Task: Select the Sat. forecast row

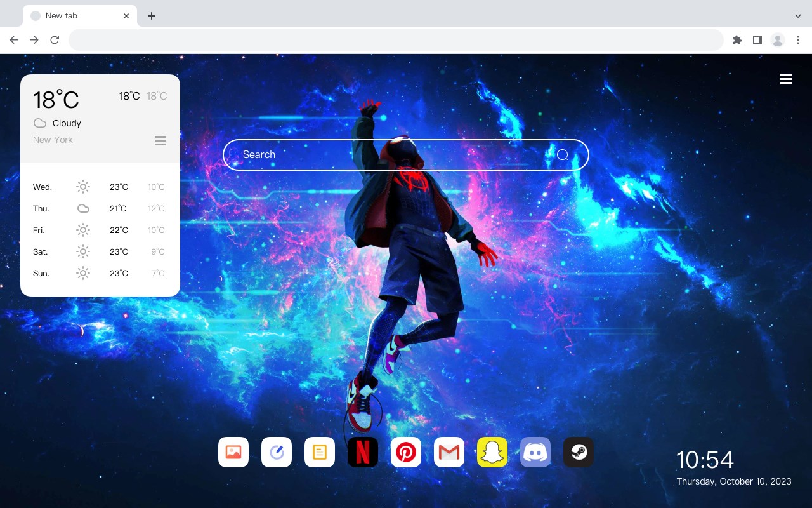Action: [100, 251]
